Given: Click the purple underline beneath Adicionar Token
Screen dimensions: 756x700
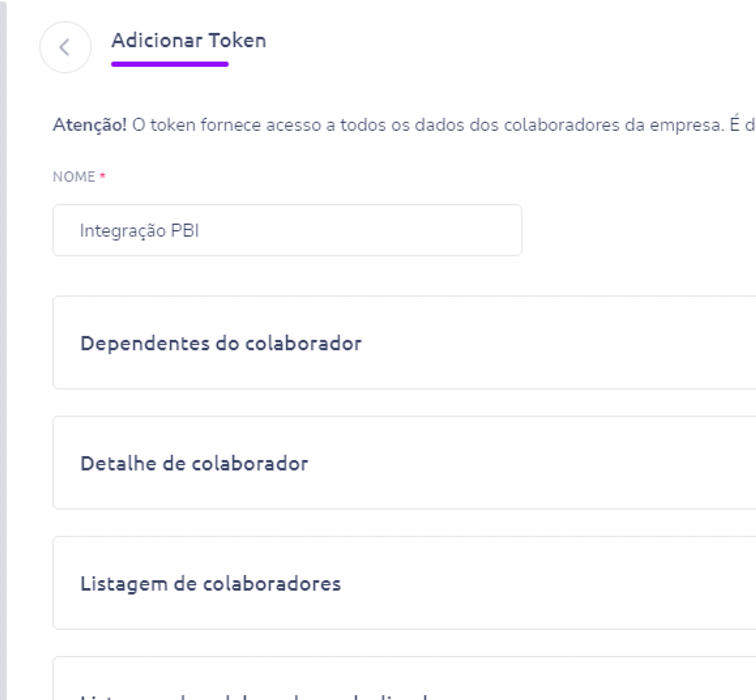Looking at the screenshot, I should click(170, 64).
